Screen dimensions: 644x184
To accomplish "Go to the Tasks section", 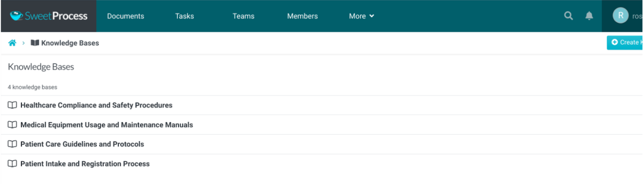I will 184,16.
